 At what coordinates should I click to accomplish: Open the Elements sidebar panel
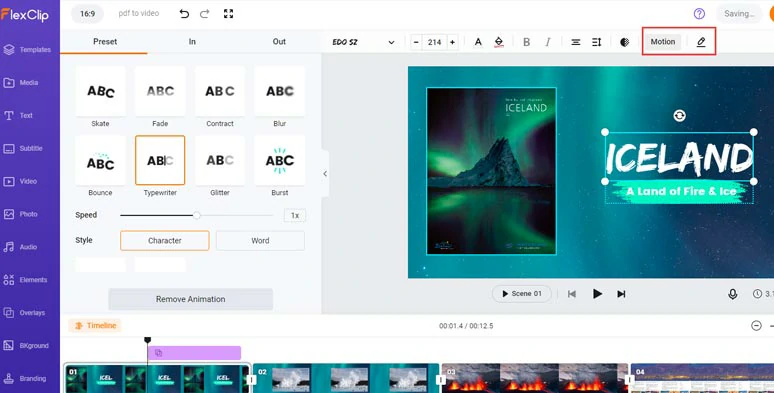pos(25,280)
